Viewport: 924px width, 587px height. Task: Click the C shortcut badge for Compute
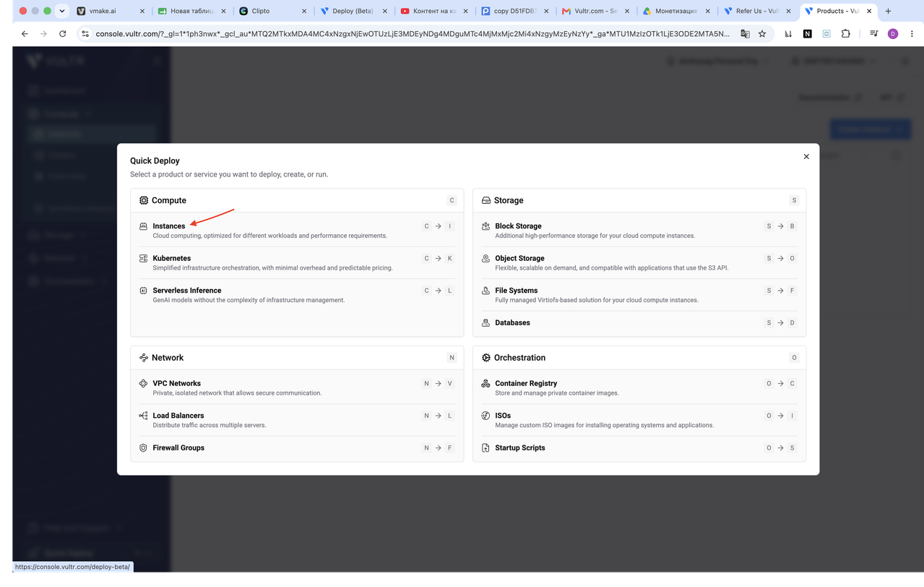point(452,200)
